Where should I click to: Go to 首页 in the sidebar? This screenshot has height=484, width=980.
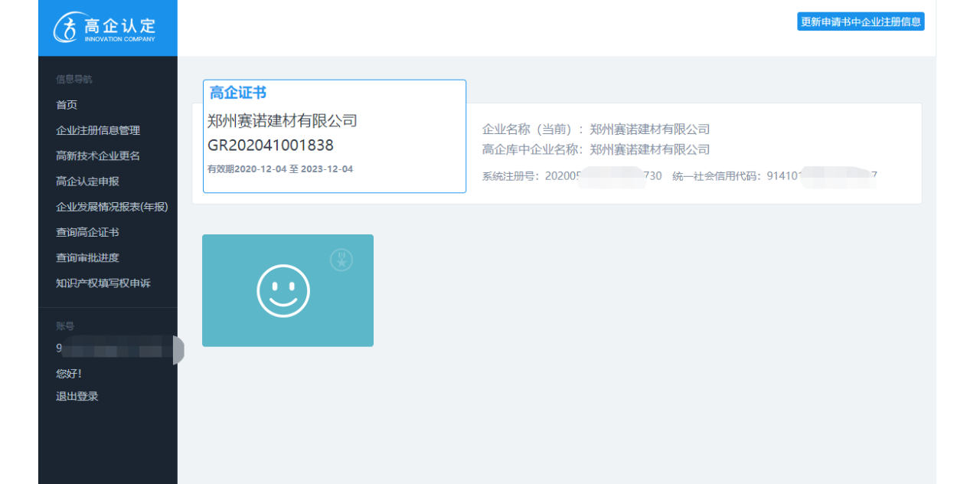tap(67, 105)
